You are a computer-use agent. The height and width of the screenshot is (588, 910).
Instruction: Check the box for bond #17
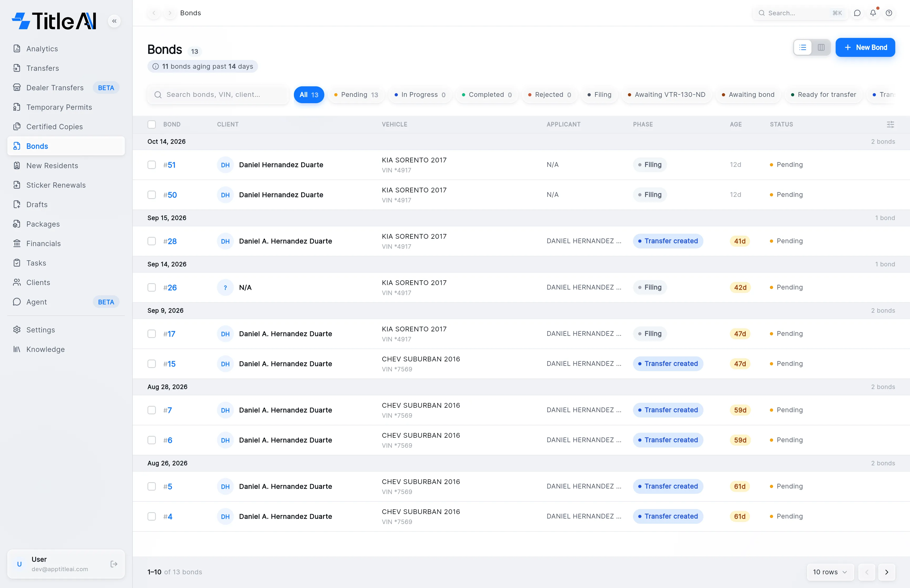click(x=152, y=334)
